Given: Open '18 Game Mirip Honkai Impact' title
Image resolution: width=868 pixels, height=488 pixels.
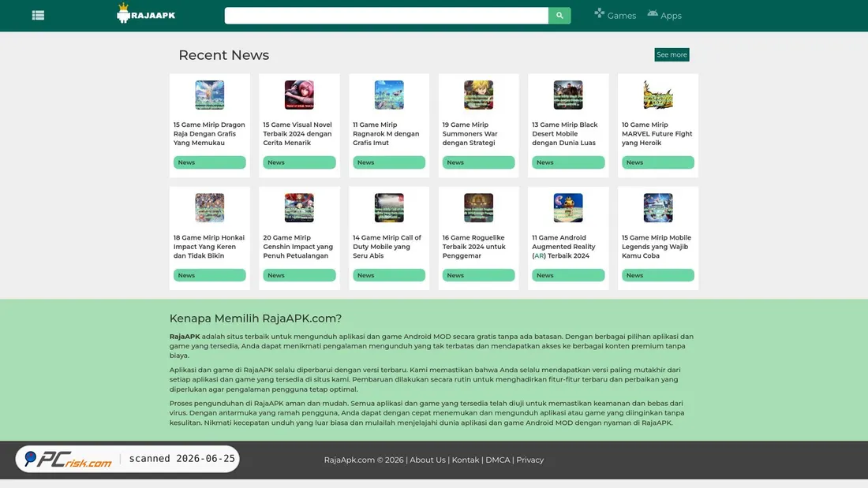Looking at the screenshot, I should [209, 247].
